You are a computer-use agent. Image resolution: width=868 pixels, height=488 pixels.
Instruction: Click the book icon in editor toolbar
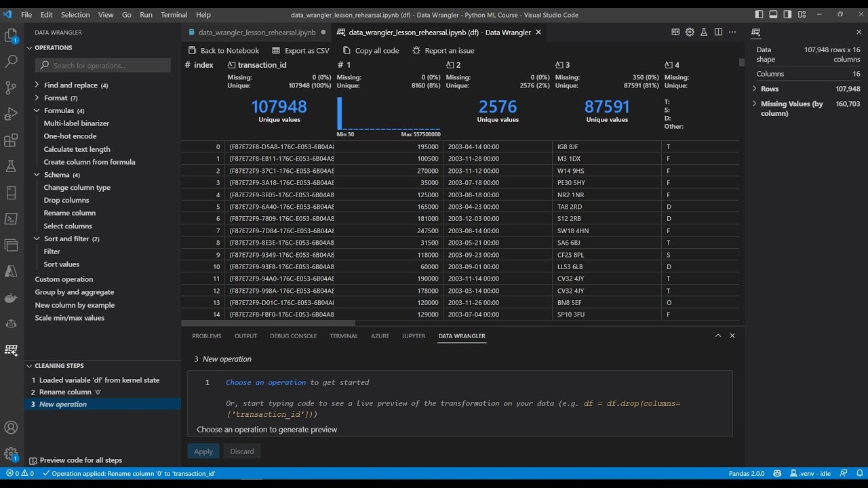point(675,32)
